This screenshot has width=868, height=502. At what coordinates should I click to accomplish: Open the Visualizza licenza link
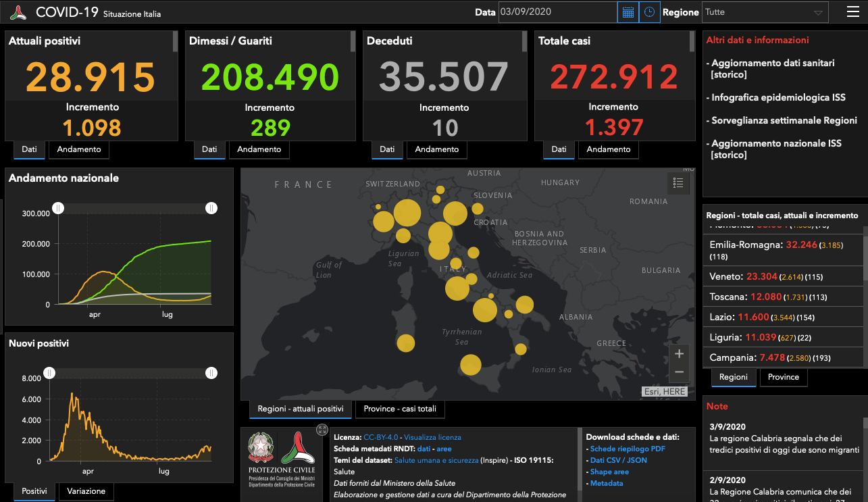pos(432,438)
